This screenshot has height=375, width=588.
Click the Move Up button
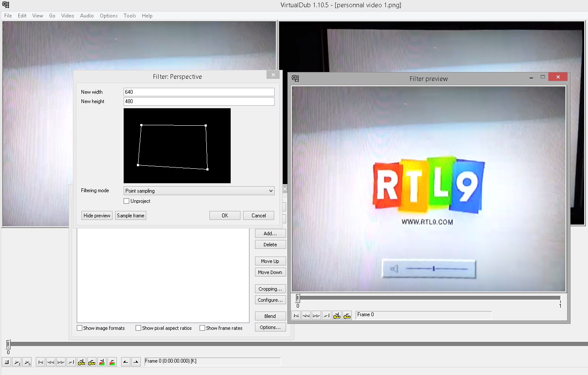coord(270,261)
